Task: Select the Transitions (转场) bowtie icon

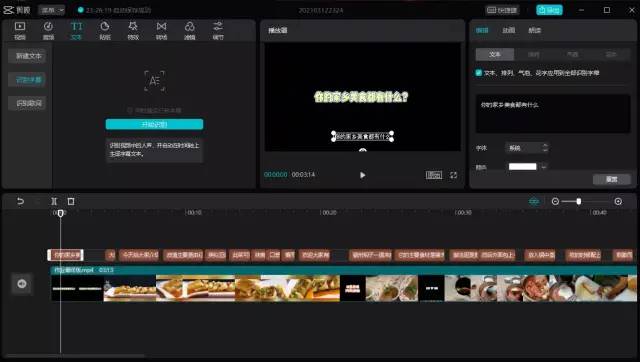Action: click(161, 31)
